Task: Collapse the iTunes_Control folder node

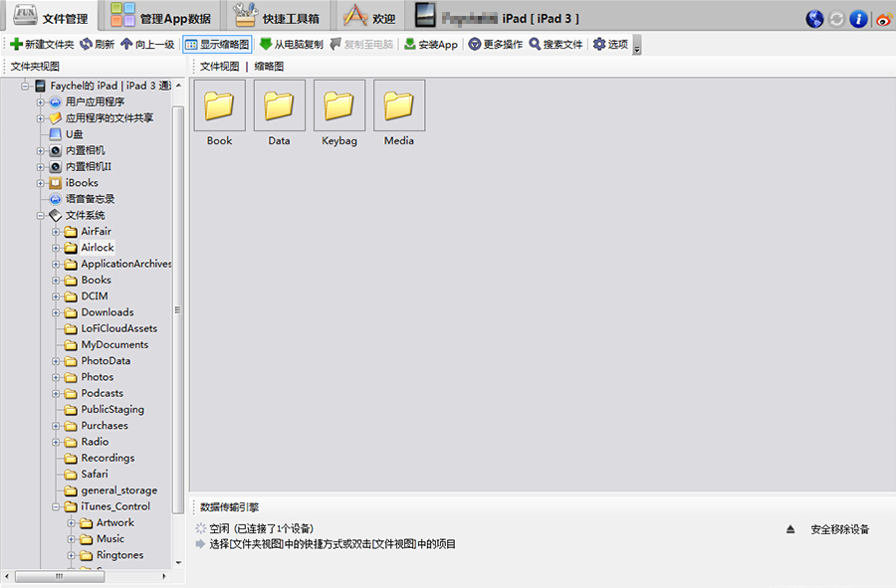Action: click(x=57, y=507)
